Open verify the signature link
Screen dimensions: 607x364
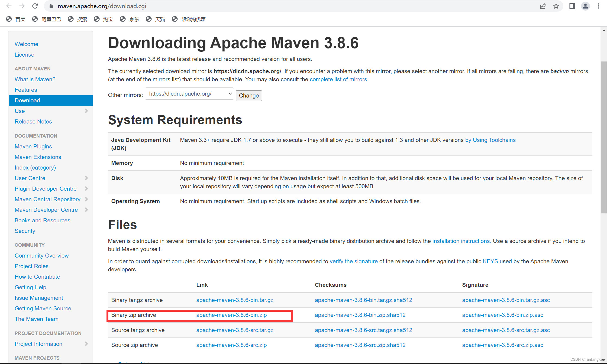click(x=354, y=261)
